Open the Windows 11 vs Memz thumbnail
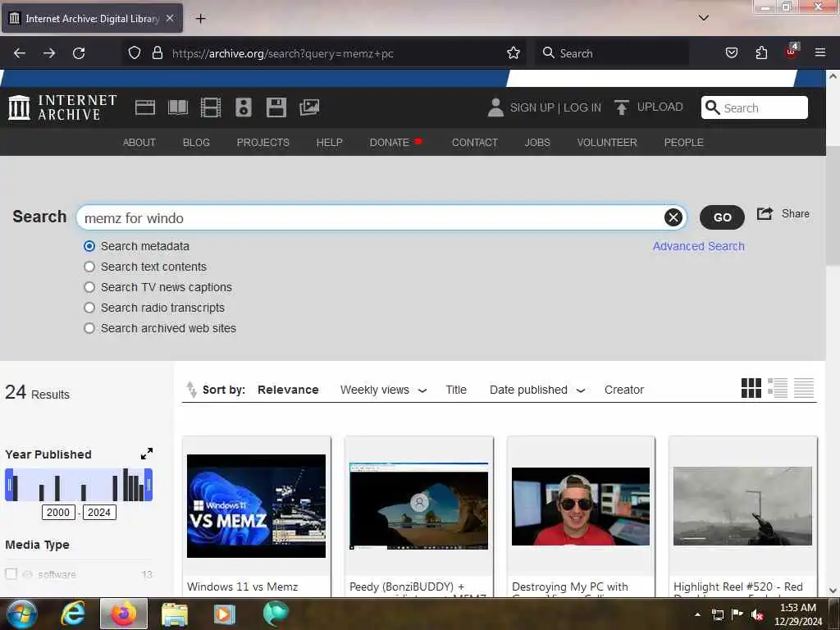 (x=256, y=505)
